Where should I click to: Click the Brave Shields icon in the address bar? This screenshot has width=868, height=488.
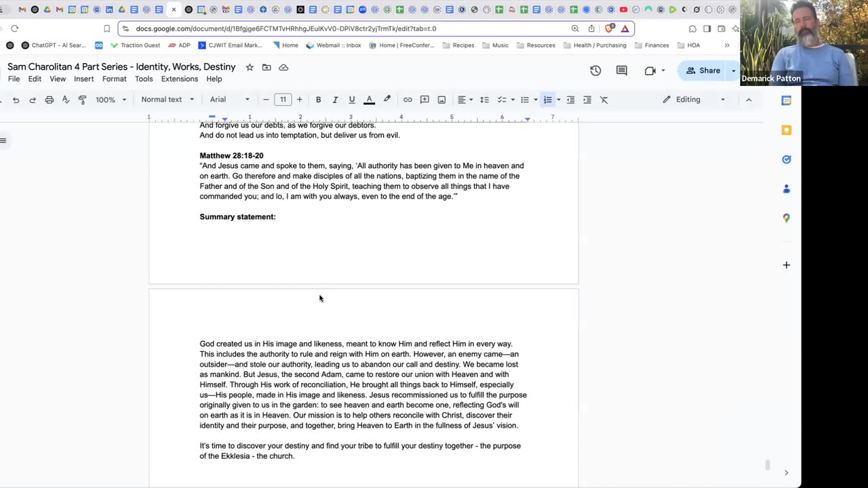click(608, 28)
